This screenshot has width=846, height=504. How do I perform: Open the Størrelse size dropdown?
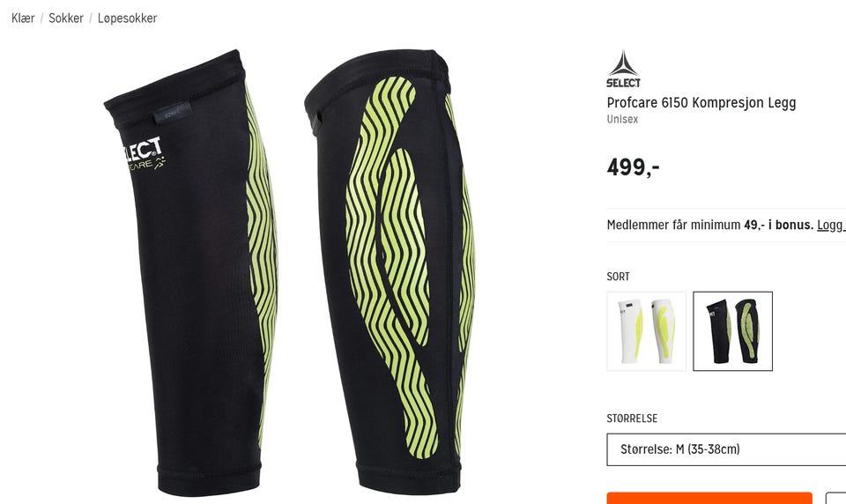pos(726,449)
